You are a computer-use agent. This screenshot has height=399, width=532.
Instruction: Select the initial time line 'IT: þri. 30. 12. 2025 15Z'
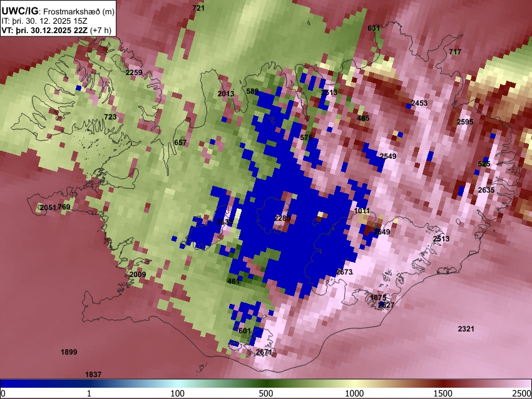tap(44, 21)
